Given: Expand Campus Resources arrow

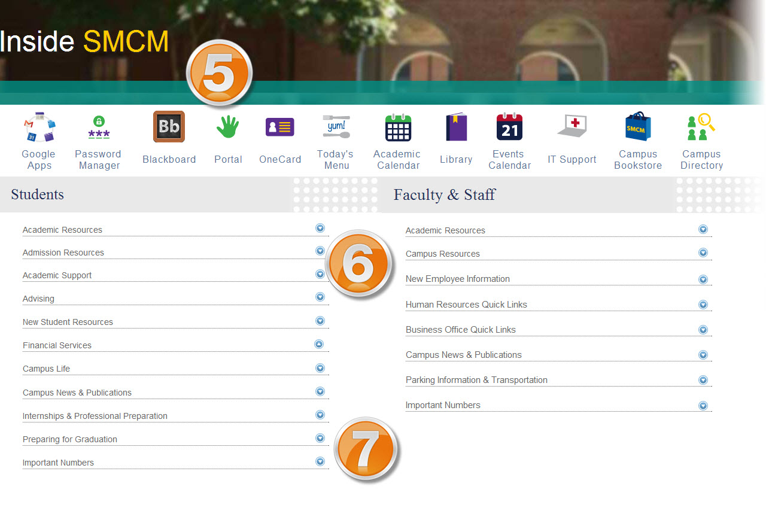Looking at the screenshot, I should (703, 253).
